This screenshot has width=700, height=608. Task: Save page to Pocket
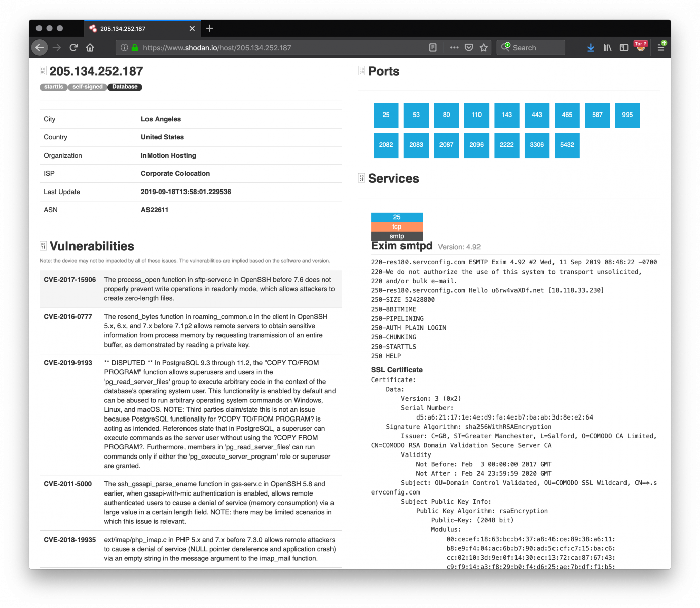[x=469, y=48]
